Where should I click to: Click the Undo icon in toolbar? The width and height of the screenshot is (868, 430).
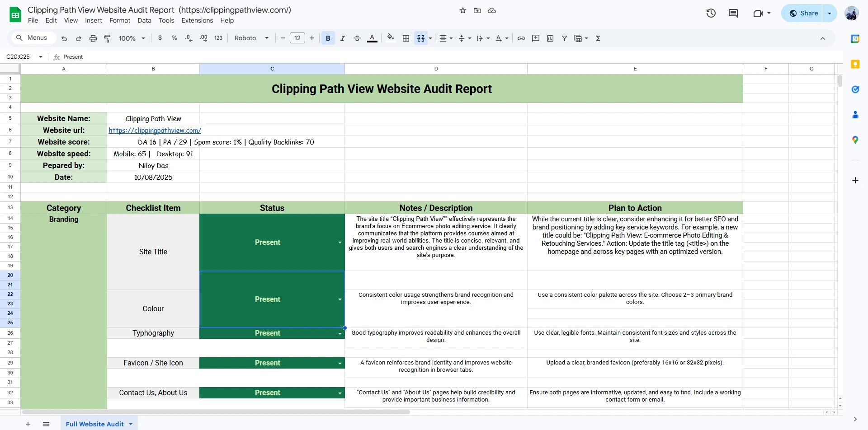(64, 38)
